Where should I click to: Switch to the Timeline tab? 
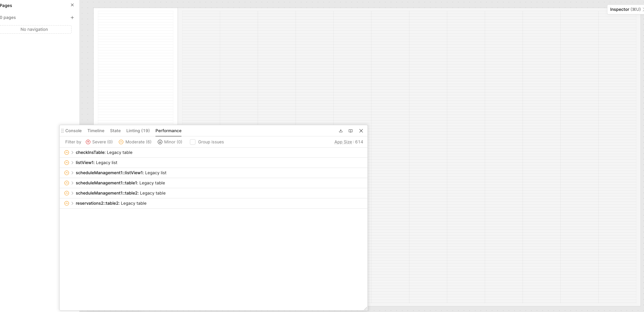[x=96, y=131]
